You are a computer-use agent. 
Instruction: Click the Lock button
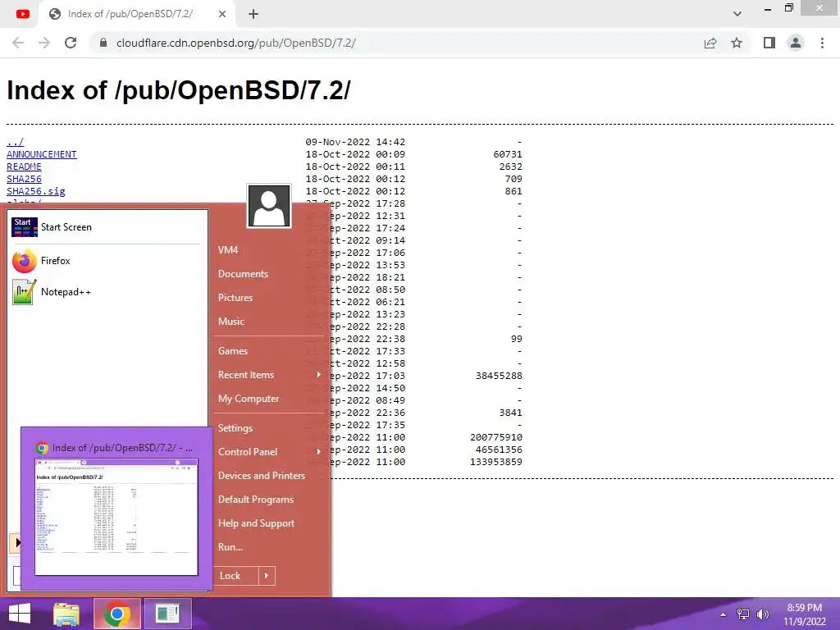point(236,576)
